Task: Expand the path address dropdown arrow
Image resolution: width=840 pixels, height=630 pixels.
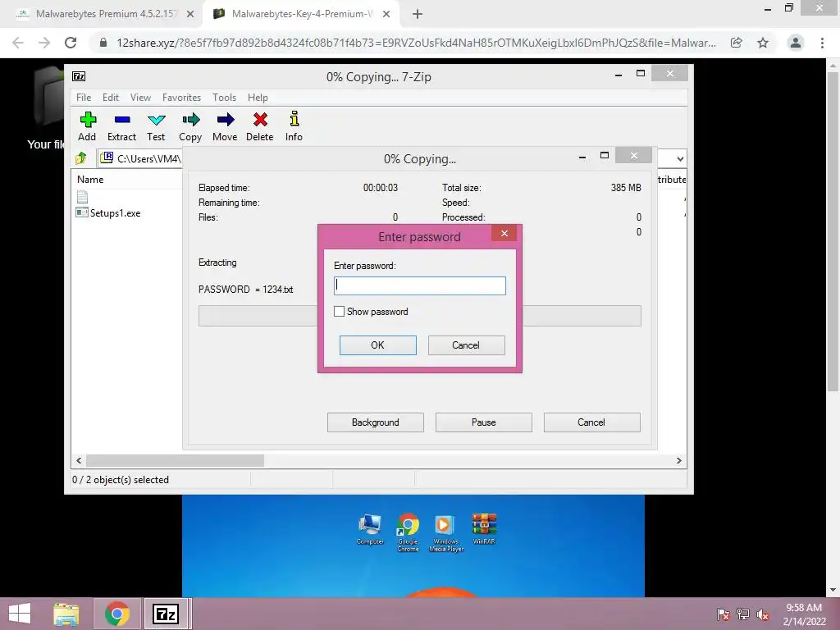Action: (680, 158)
